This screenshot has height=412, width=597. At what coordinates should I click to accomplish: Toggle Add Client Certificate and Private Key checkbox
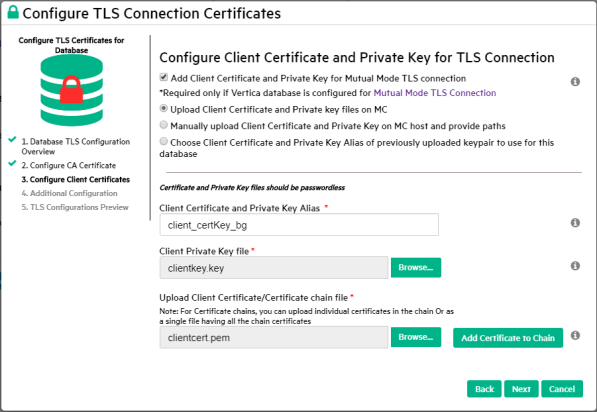163,77
